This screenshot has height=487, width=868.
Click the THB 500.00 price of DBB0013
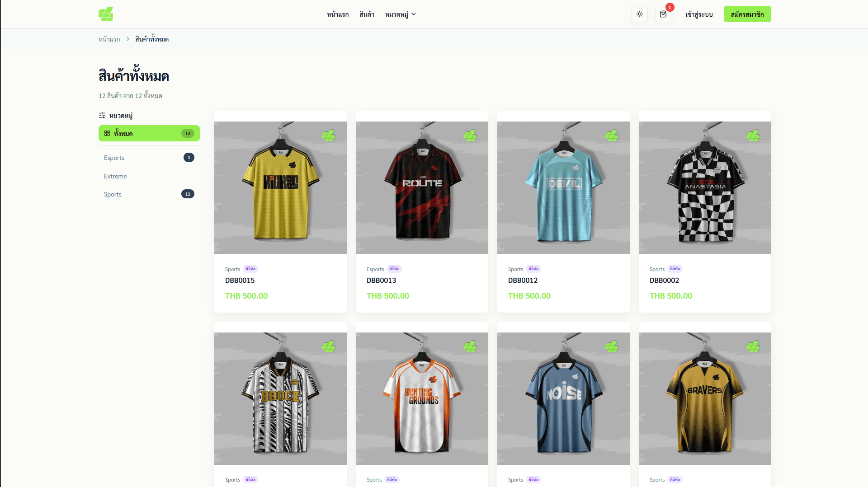[388, 296]
